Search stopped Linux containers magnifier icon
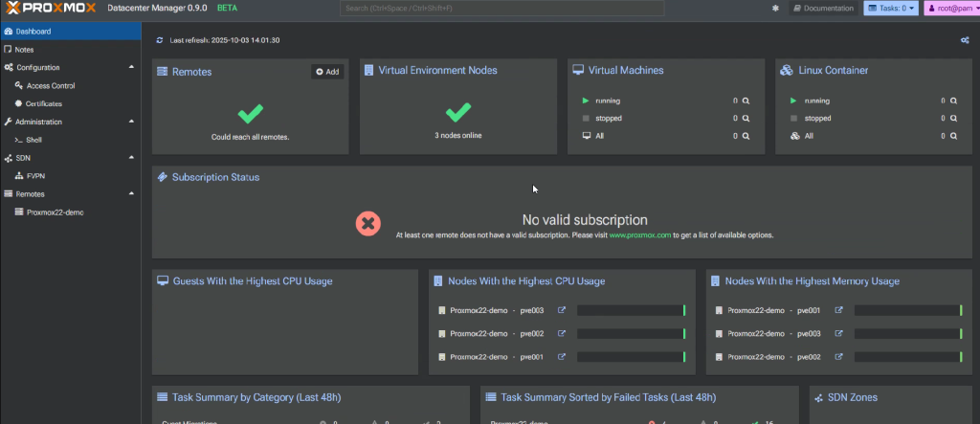The height and width of the screenshot is (424, 980). (953, 119)
